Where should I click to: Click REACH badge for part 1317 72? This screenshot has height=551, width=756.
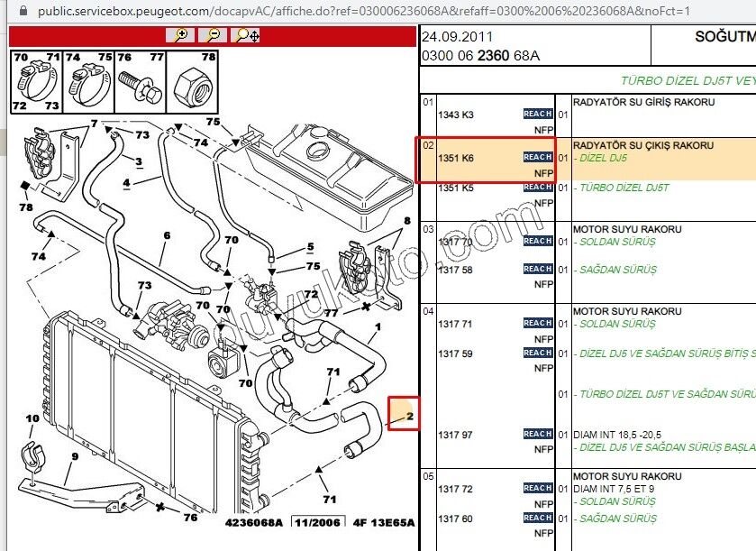(x=538, y=488)
